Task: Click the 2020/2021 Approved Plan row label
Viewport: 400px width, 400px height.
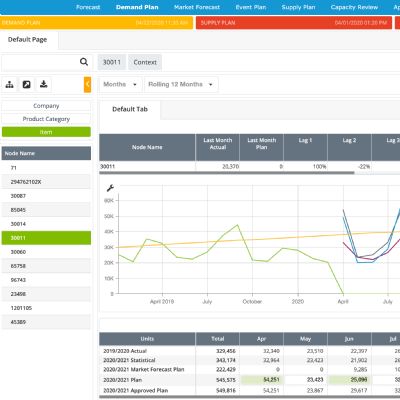Action: (x=136, y=390)
